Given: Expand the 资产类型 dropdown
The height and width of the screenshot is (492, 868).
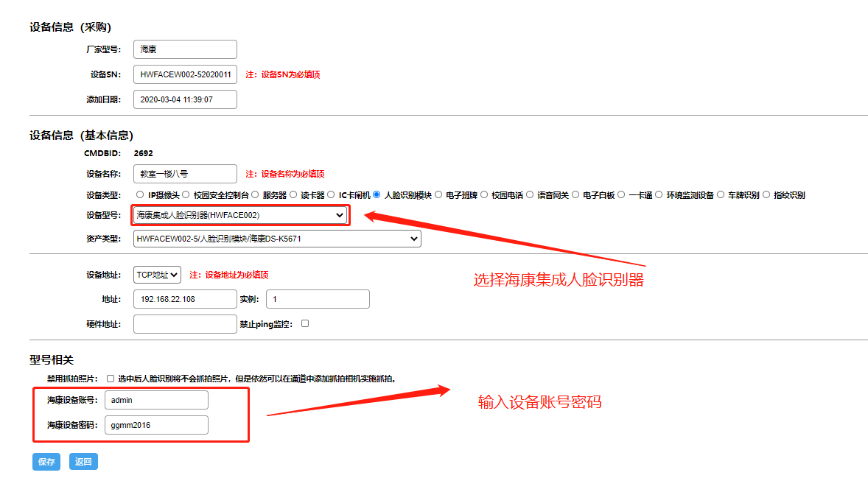Looking at the screenshot, I should (x=277, y=239).
